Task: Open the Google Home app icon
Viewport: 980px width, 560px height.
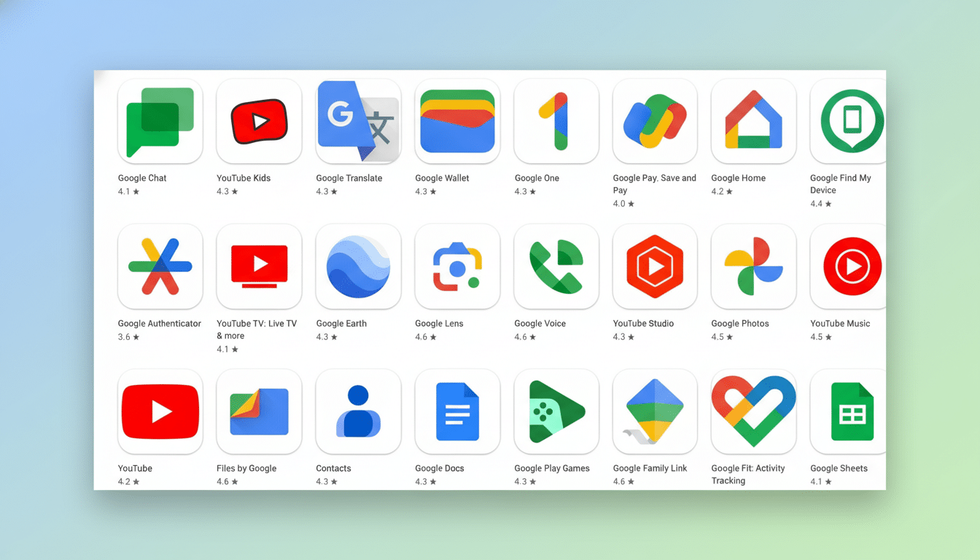Action: [x=753, y=121]
